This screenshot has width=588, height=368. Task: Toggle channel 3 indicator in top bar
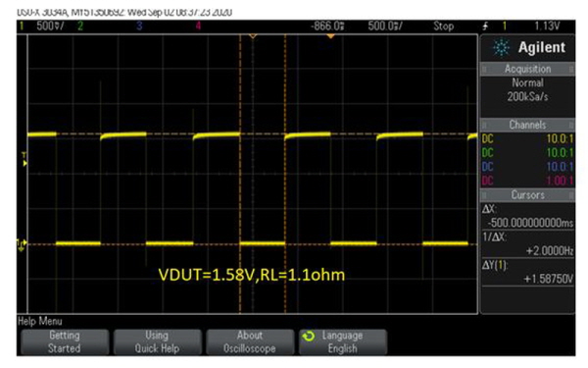coord(139,26)
